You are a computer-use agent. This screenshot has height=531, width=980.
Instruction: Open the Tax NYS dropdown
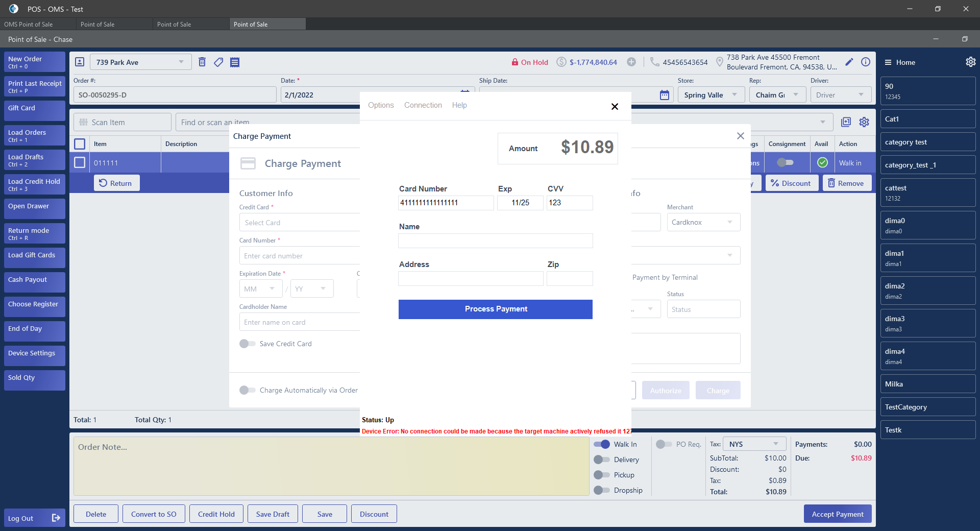(x=755, y=444)
